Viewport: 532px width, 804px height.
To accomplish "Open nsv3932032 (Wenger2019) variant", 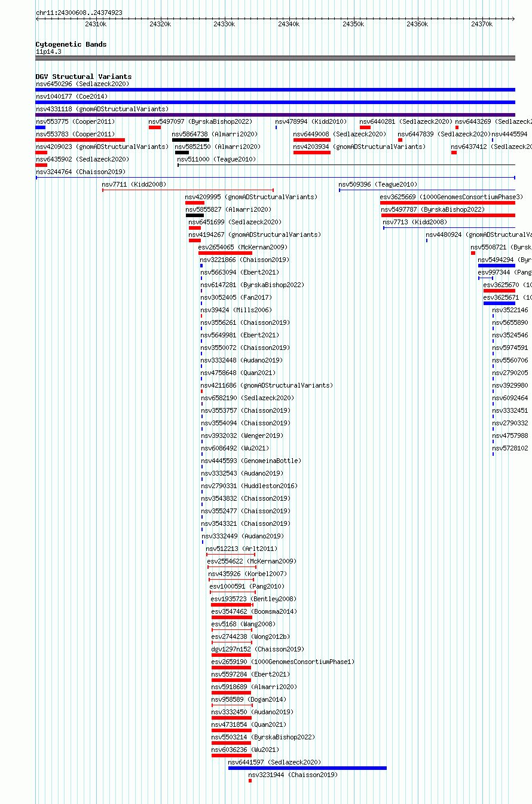I will coord(242,435).
